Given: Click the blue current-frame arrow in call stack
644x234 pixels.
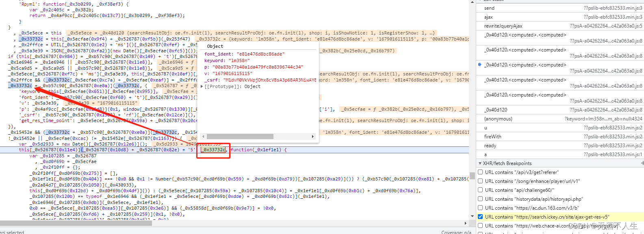Looking at the screenshot, I should tap(480, 64).
